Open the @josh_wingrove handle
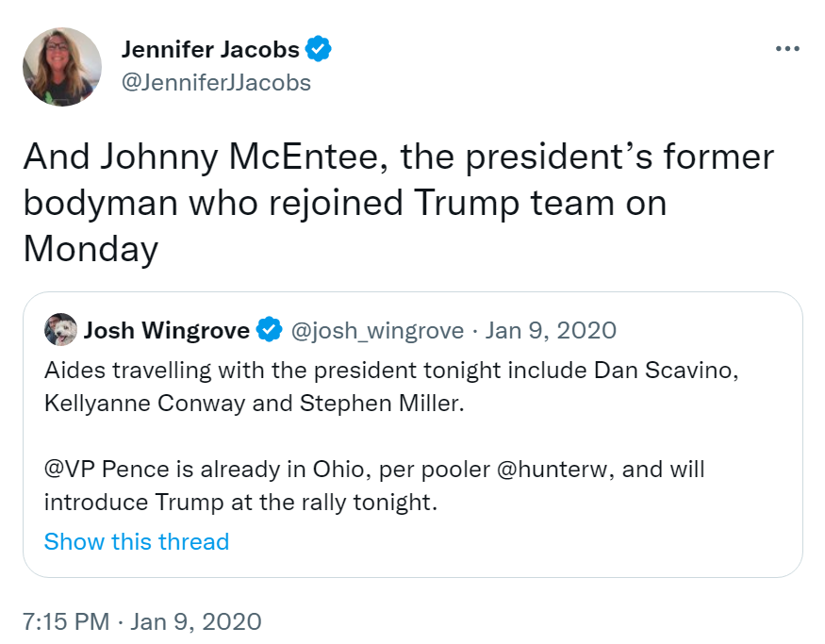The height and width of the screenshot is (644, 825). 377,330
